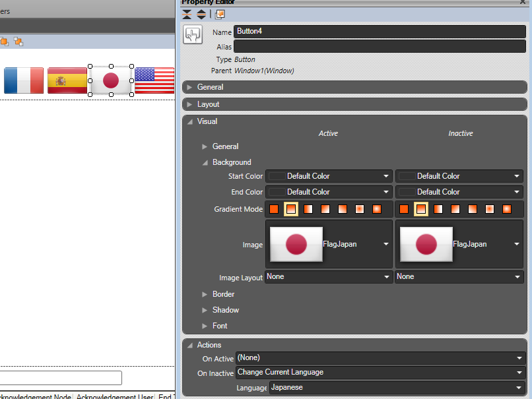Click the send-to-back icon in canvas toolbar
The height and width of the screenshot is (399, 532).
coord(18,42)
